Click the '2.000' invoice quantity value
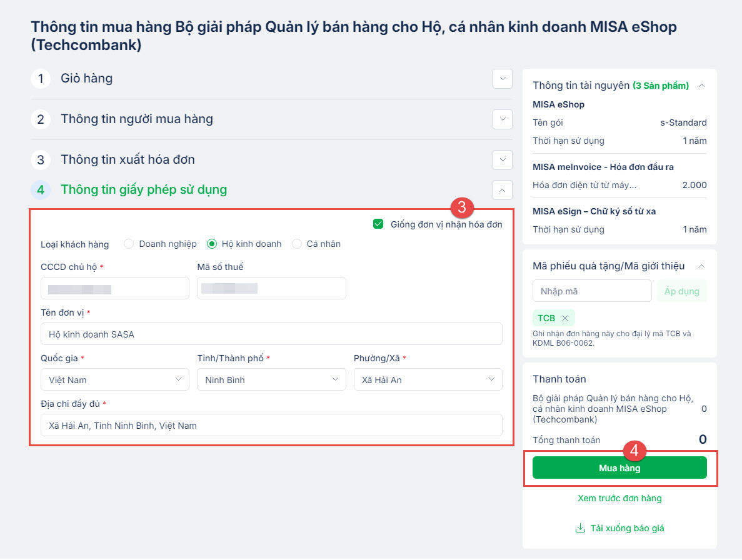The image size is (742, 560). click(694, 186)
